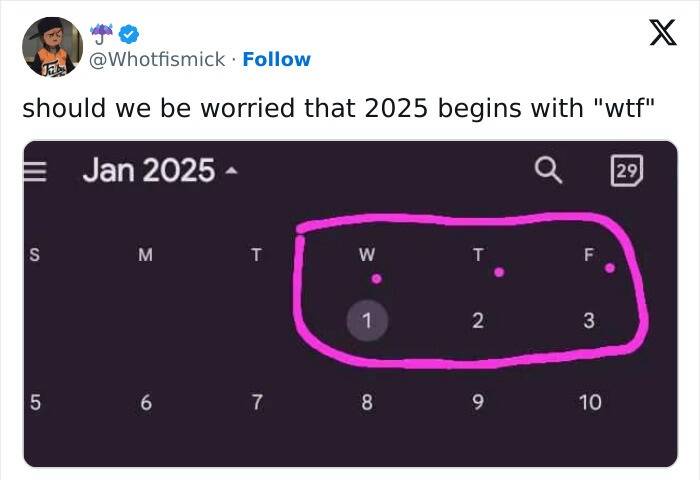Screen dimensions: 700x480
Task: Select January 5 on the calendar
Action: 35,403
